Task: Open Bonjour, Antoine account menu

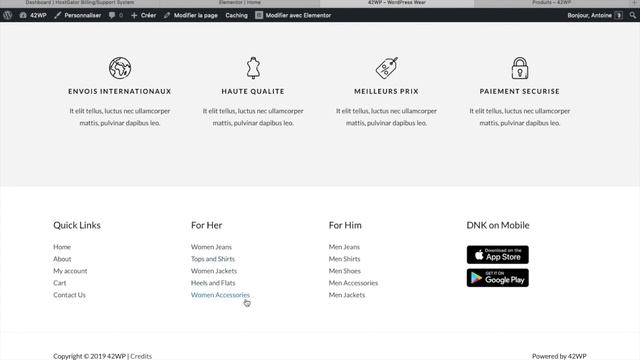Action: pos(594,15)
